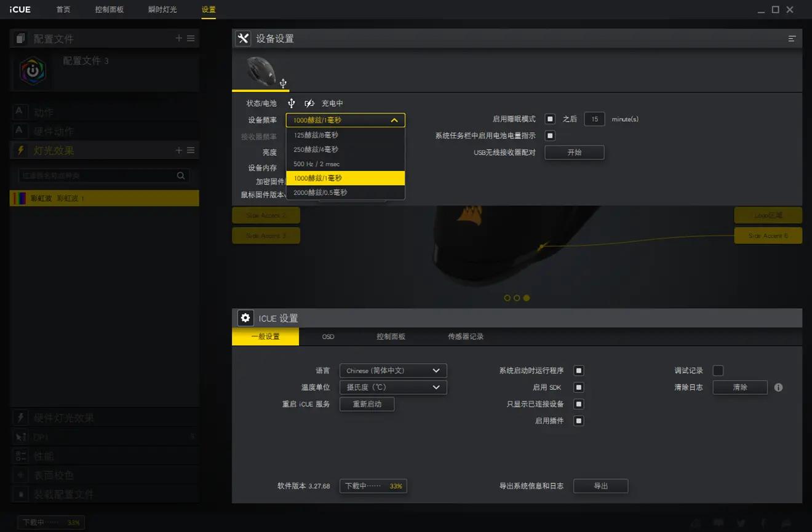Viewport: 812px width, 532px height.
Task: Click the USB status icon beside 状态/电池
Action: tap(292, 103)
